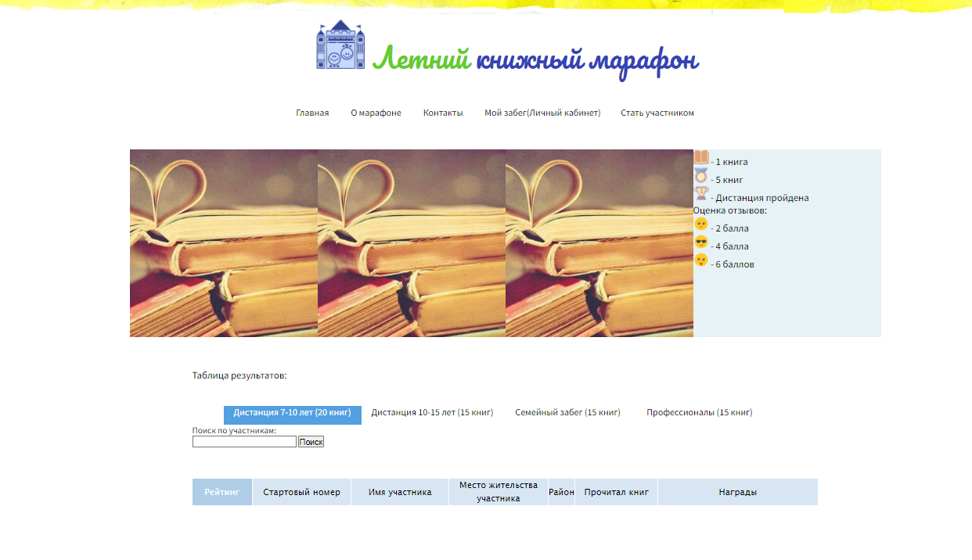Click the first book heart banner image

[x=224, y=243]
